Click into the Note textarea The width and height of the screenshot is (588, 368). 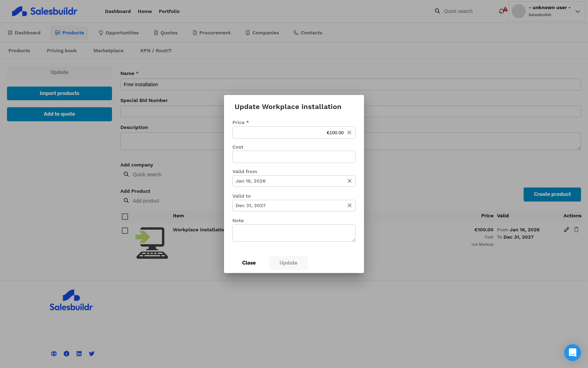coord(294,233)
